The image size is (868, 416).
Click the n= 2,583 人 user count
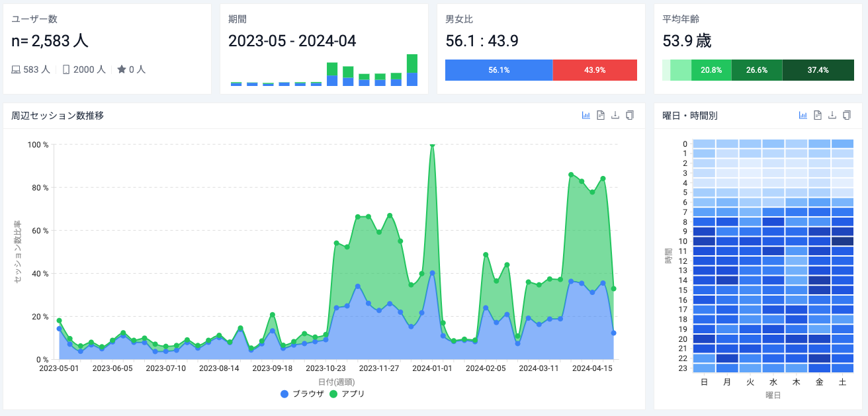pyautogui.click(x=50, y=41)
